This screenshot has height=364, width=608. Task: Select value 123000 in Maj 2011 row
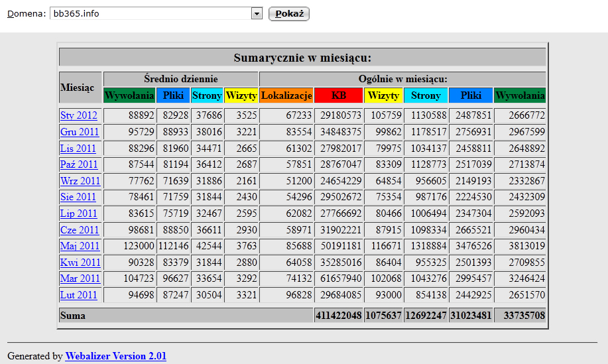[139, 246]
